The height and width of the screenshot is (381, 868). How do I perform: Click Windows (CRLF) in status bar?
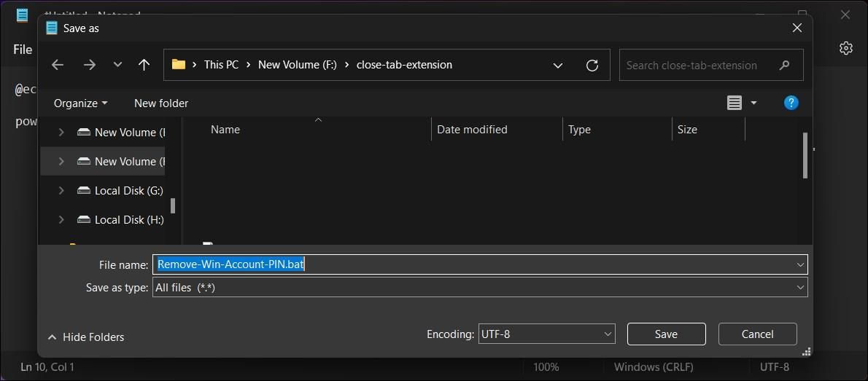[654, 366]
